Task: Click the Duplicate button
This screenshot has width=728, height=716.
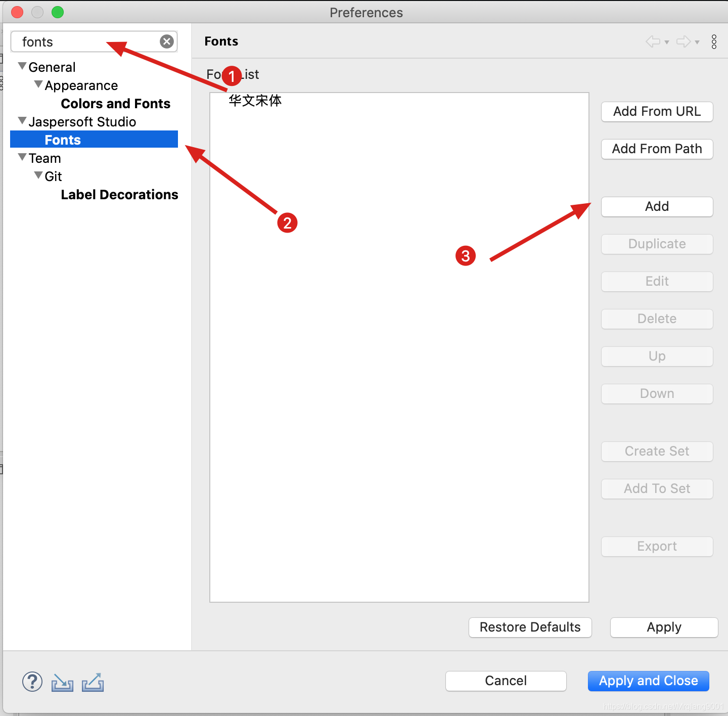Action: (x=657, y=244)
